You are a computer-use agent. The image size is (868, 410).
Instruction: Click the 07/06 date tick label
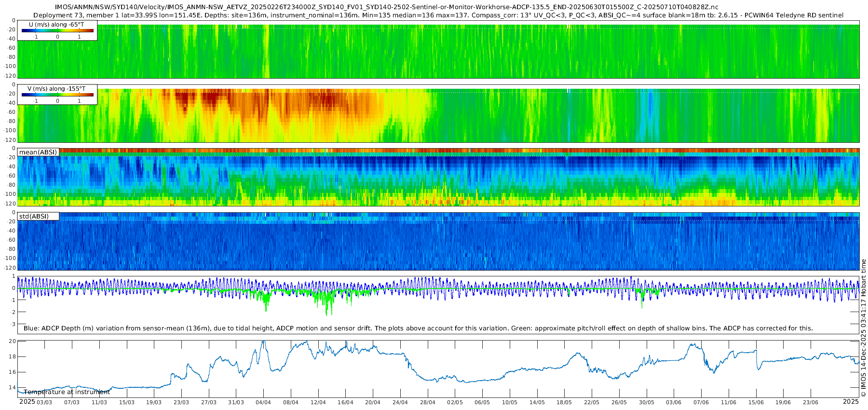(x=701, y=402)
